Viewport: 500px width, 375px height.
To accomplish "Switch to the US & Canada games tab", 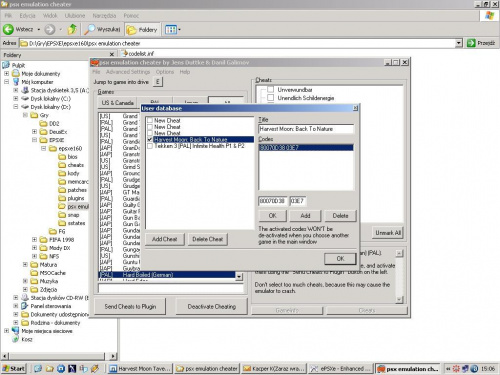I will (x=118, y=103).
